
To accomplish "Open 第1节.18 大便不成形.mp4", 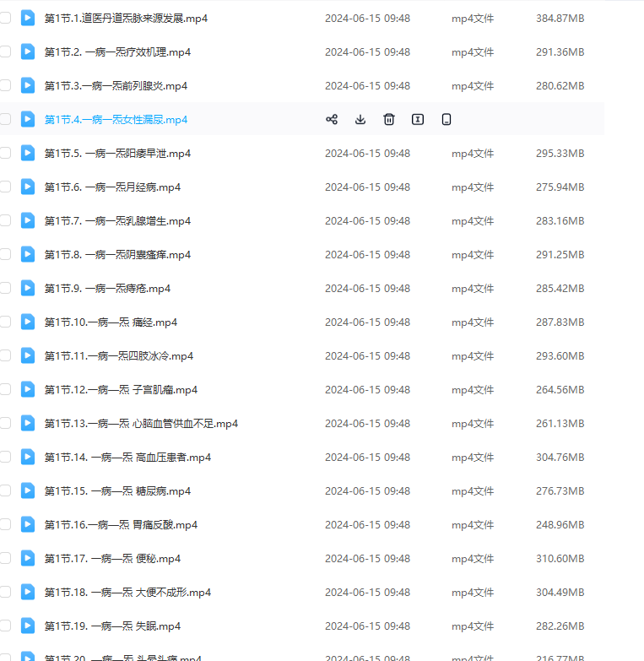I will click(x=127, y=593).
